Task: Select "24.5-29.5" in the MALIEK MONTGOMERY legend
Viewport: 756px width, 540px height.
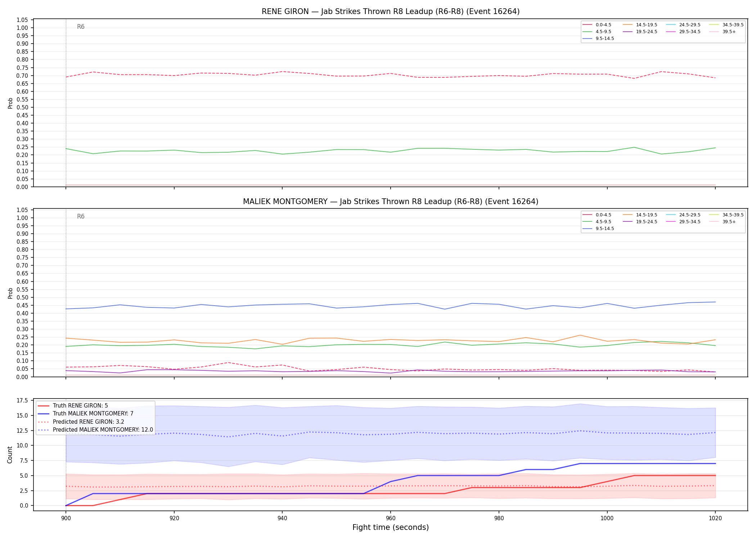Action: click(690, 215)
